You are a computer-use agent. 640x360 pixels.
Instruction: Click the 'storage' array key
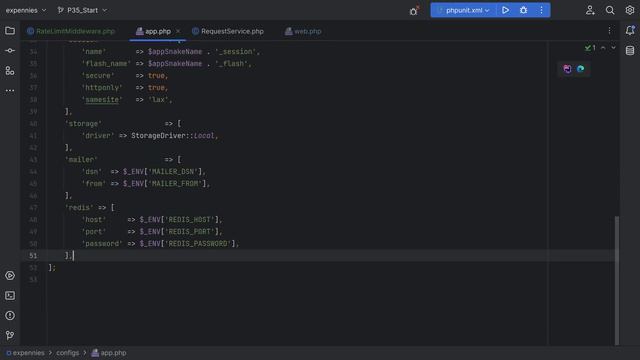[x=83, y=124]
